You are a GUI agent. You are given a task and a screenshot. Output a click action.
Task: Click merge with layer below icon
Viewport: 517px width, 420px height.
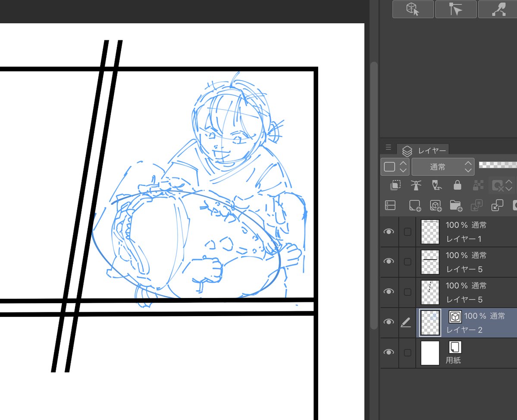coord(497,205)
